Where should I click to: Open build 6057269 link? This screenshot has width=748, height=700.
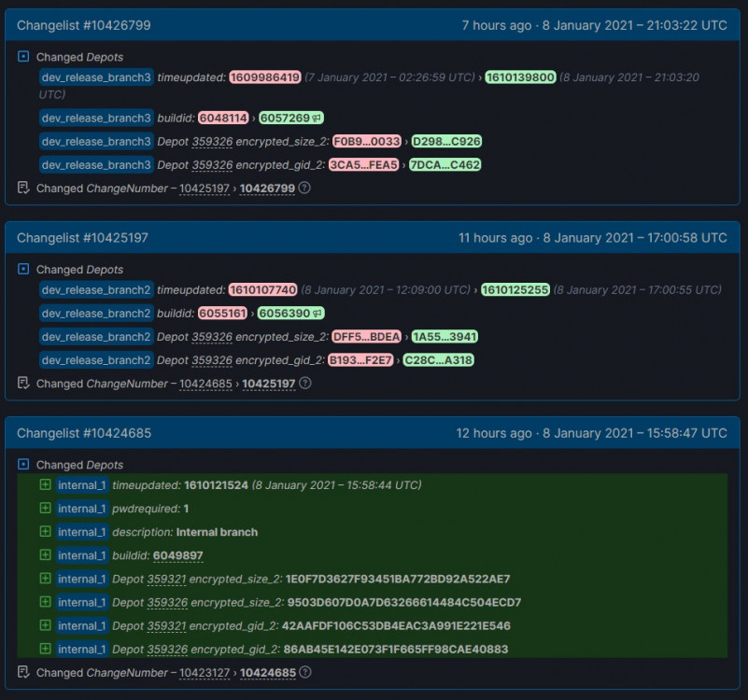(x=291, y=118)
